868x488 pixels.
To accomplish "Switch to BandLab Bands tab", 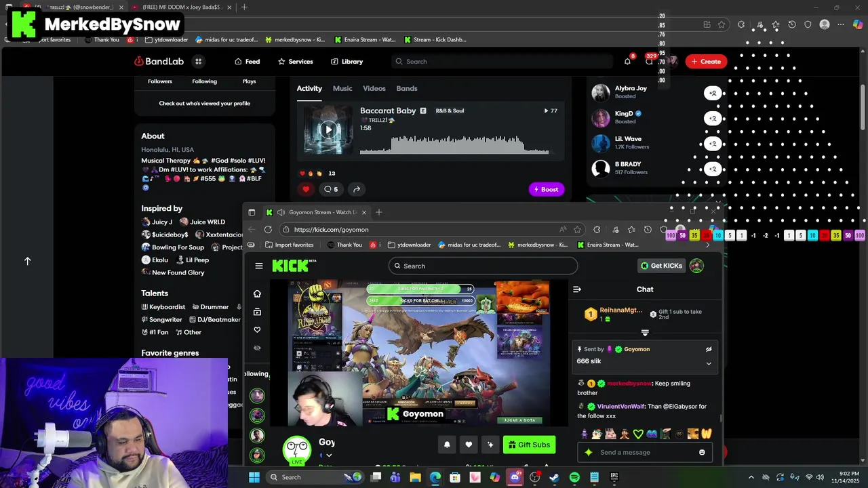I will pos(407,88).
